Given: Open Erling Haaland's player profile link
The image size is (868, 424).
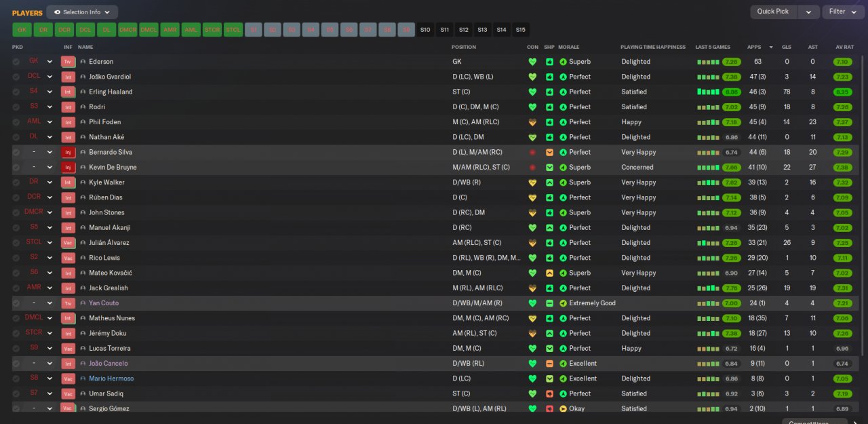Looking at the screenshot, I should [111, 92].
